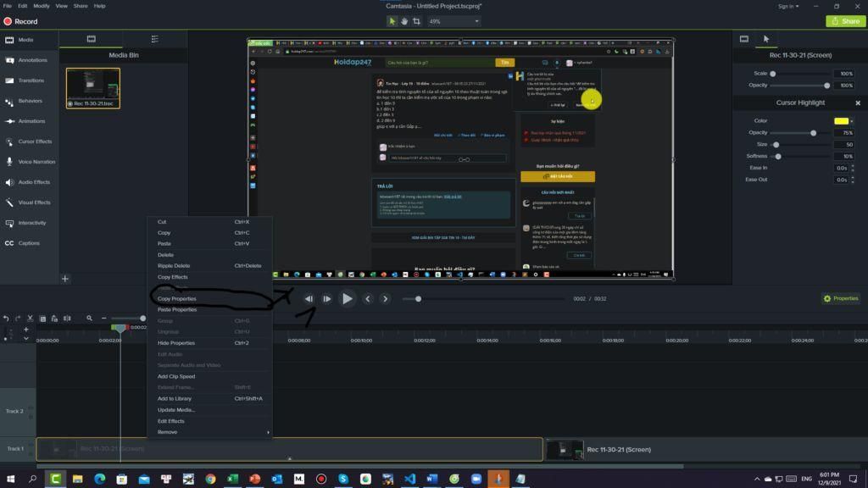Click the Paste timeline toolbar icon
Viewport: 868px width, 488px height.
click(x=54, y=319)
